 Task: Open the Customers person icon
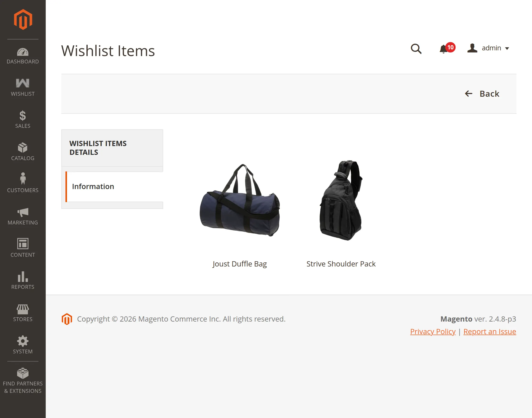coord(23,179)
